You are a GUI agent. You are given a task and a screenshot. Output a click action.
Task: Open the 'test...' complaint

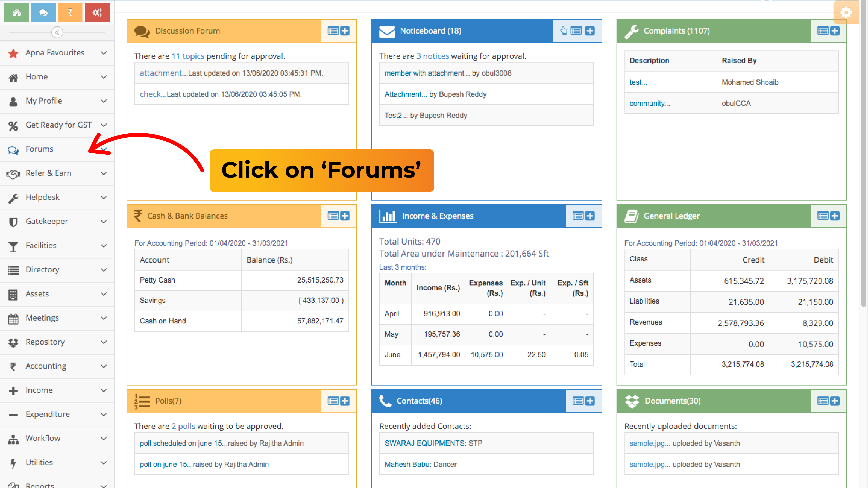pos(638,82)
